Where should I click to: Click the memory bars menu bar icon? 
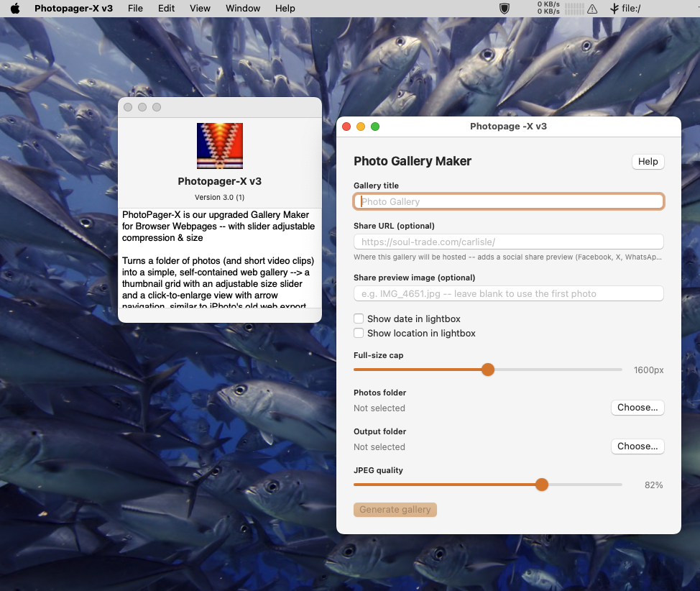pos(574,9)
